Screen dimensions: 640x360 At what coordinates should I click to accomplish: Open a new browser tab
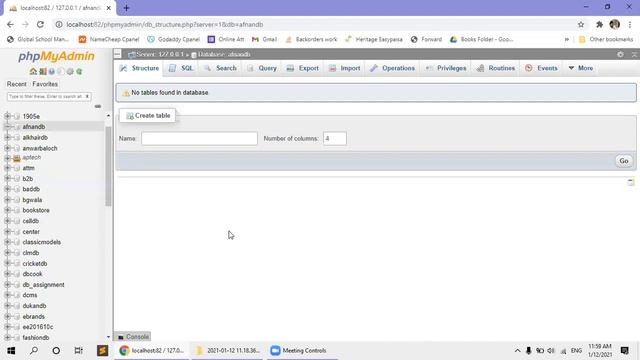(x=126, y=8)
